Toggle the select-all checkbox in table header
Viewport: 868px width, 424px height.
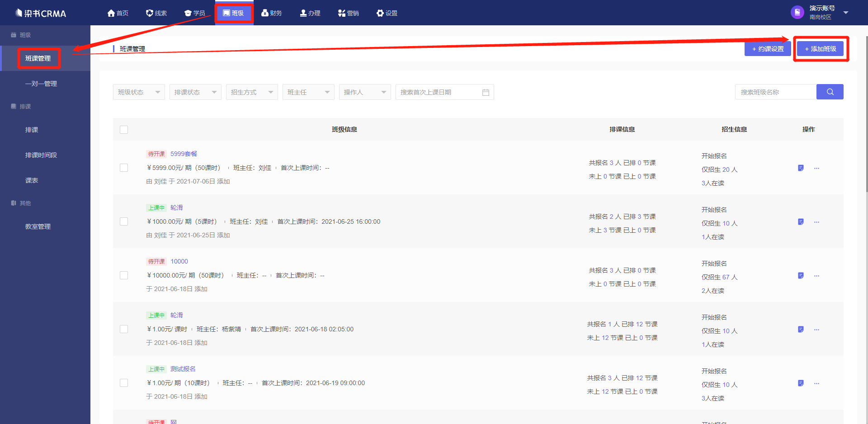(124, 130)
